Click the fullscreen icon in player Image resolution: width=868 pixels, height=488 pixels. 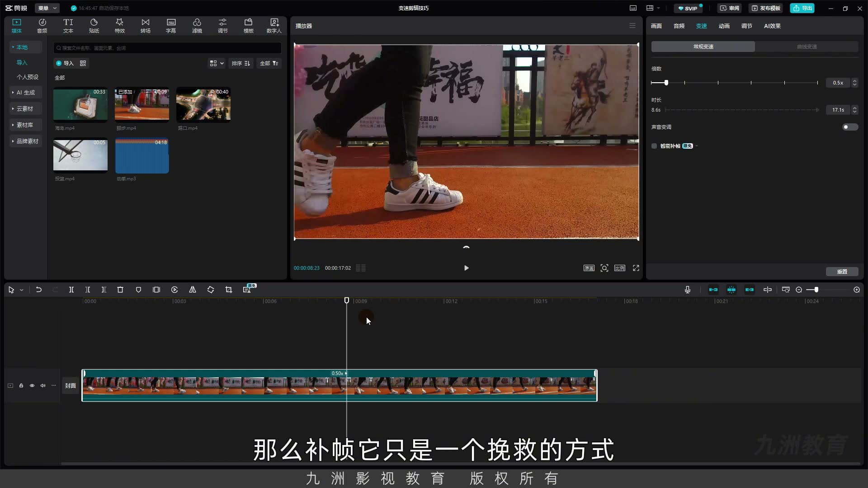(636, 268)
